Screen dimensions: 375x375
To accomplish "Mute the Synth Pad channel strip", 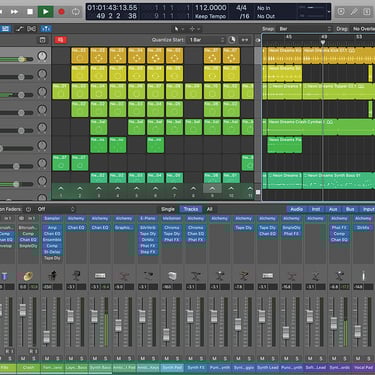I will tap(166, 359).
